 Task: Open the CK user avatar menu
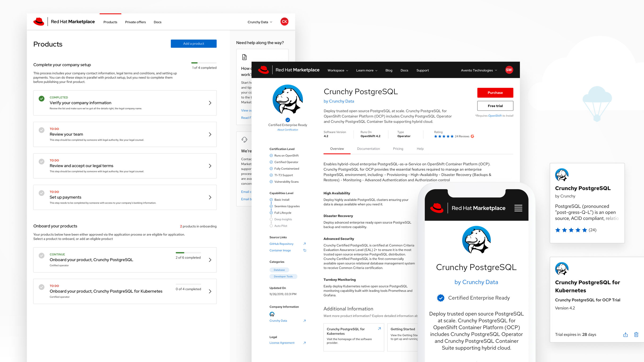click(x=284, y=21)
